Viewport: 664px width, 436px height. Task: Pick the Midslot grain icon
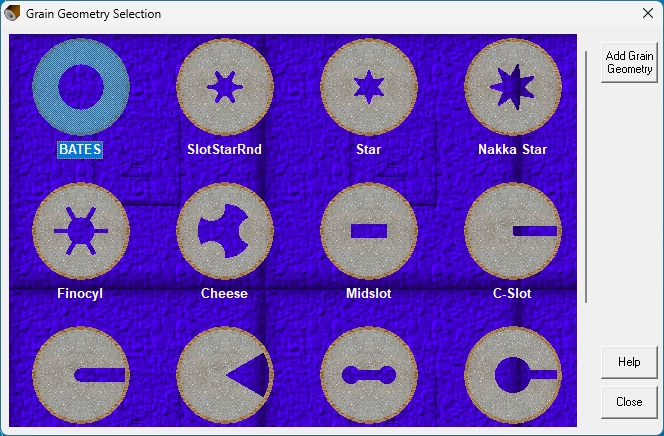[369, 231]
